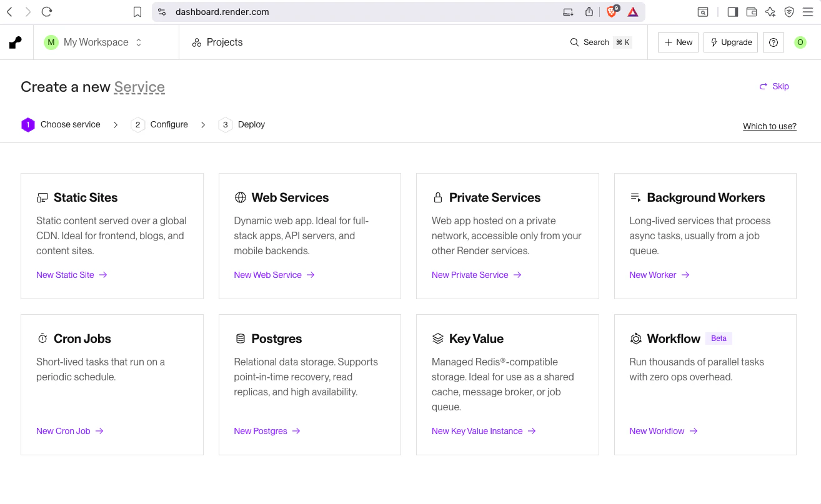Image resolution: width=821 pixels, height=504 pixels.
Task: Skip the service creation
Action: pyautogui.click(x=774, y=86)
